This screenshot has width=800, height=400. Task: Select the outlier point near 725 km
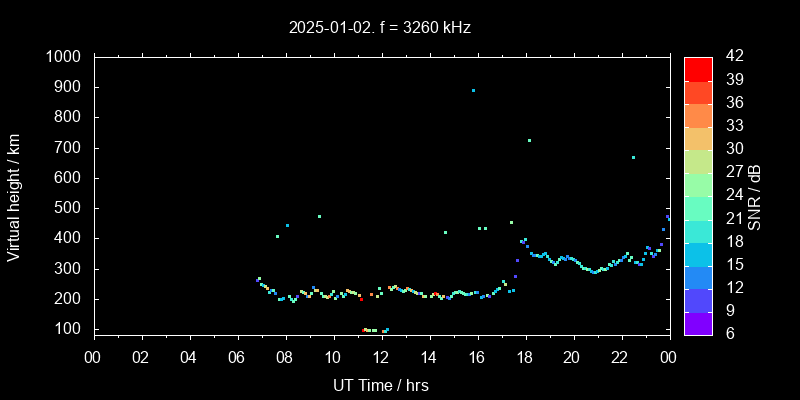point(529,140)
